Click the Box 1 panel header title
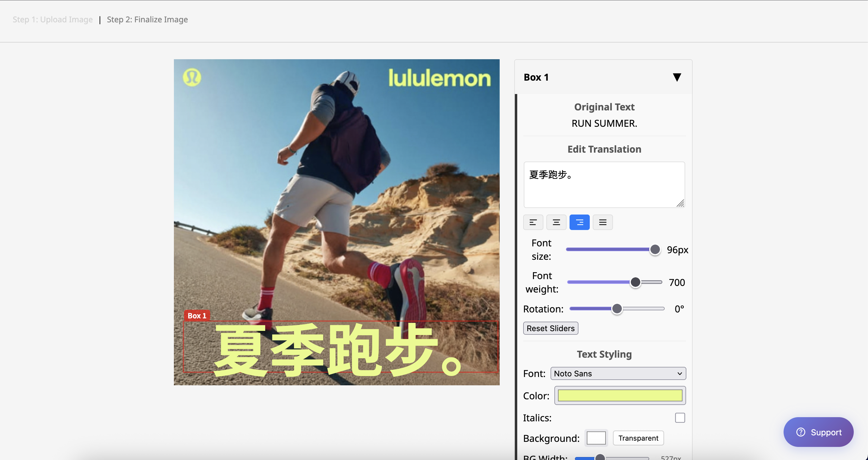868x460 pixels. point(536,77)
